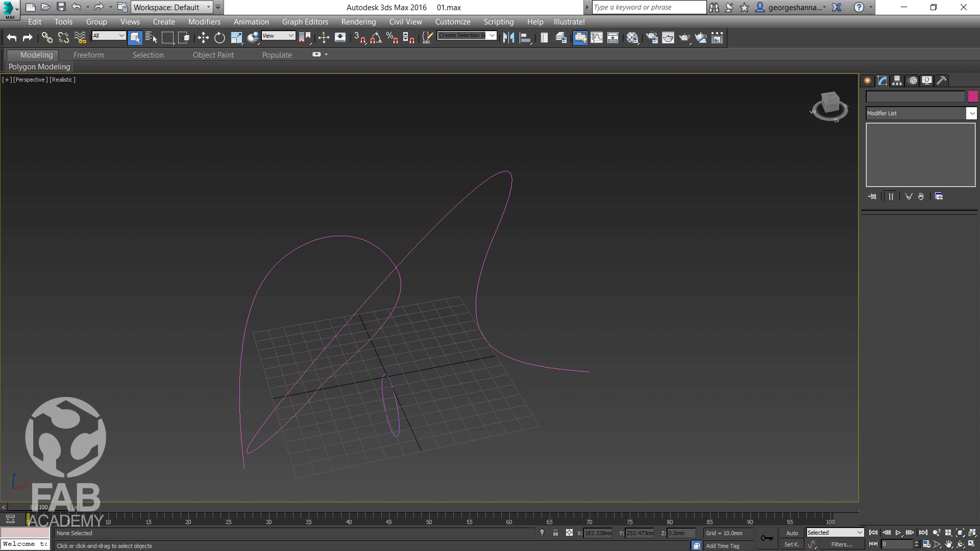This screenshot has width=980, height=551.
Task: Click the pink object color swatch
Action: click(973, 96)
